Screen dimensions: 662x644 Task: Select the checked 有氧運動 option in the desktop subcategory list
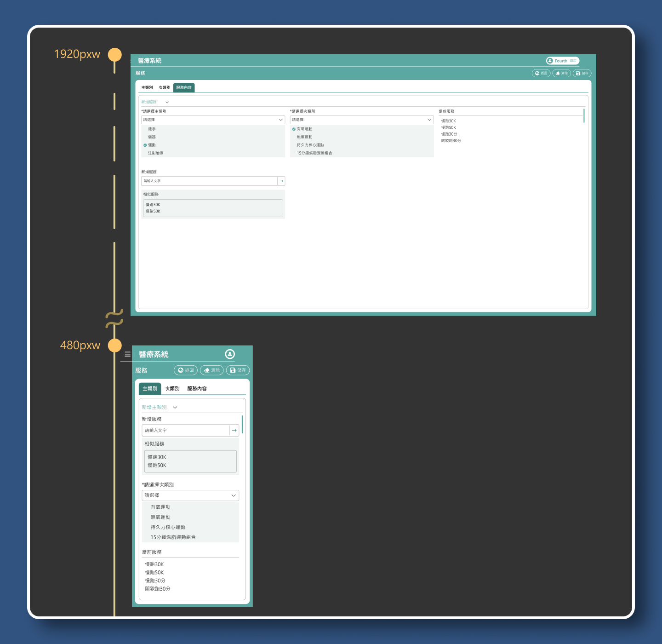click(x=304, y=129)
